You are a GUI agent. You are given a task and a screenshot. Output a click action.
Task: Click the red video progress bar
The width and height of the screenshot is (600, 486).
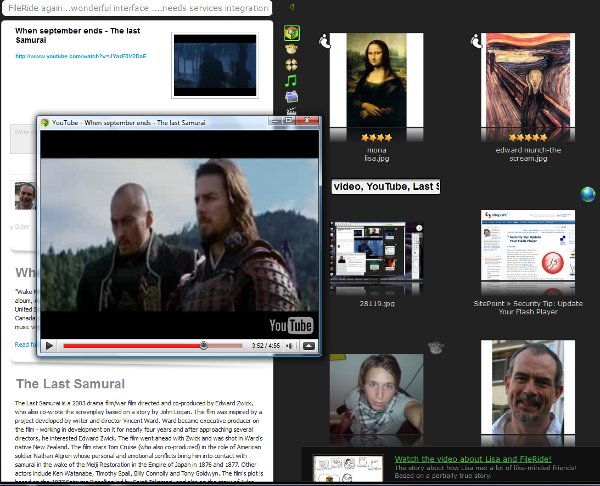pos(153,346)
